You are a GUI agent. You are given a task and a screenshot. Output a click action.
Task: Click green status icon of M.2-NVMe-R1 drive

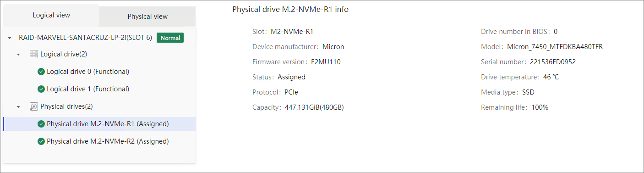41,124
